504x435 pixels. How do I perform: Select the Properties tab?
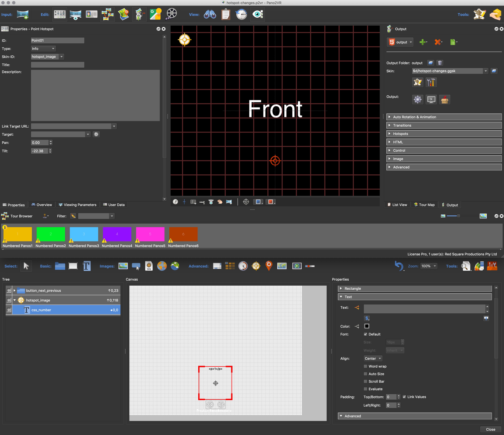coord(14,205)
